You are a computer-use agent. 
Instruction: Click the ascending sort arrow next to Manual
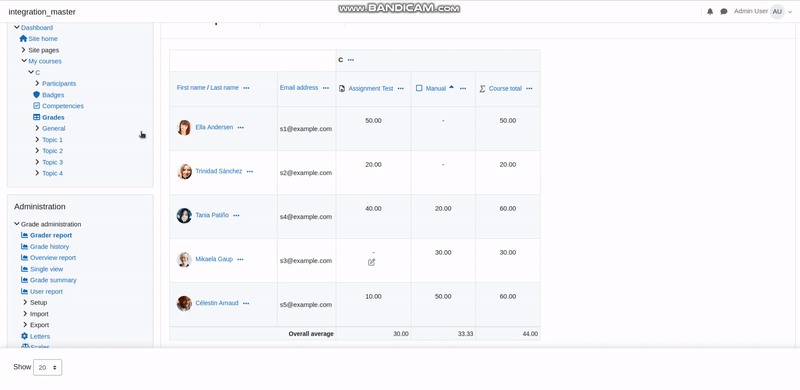(x=451, y=87)
